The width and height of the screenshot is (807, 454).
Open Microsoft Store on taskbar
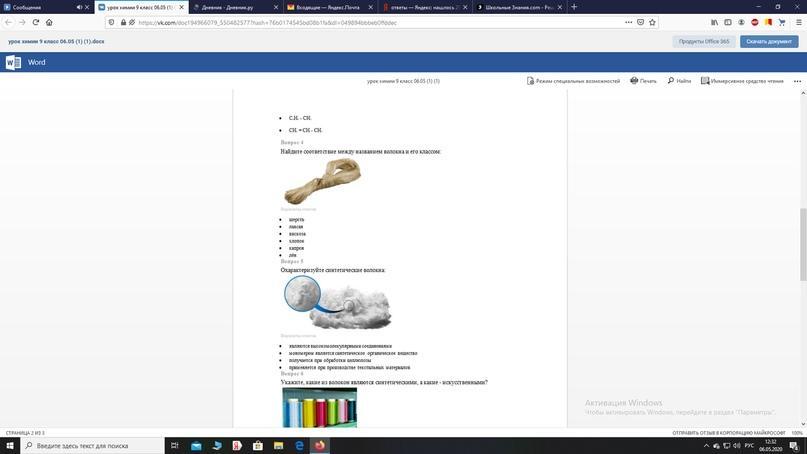[x=258, y=446]
